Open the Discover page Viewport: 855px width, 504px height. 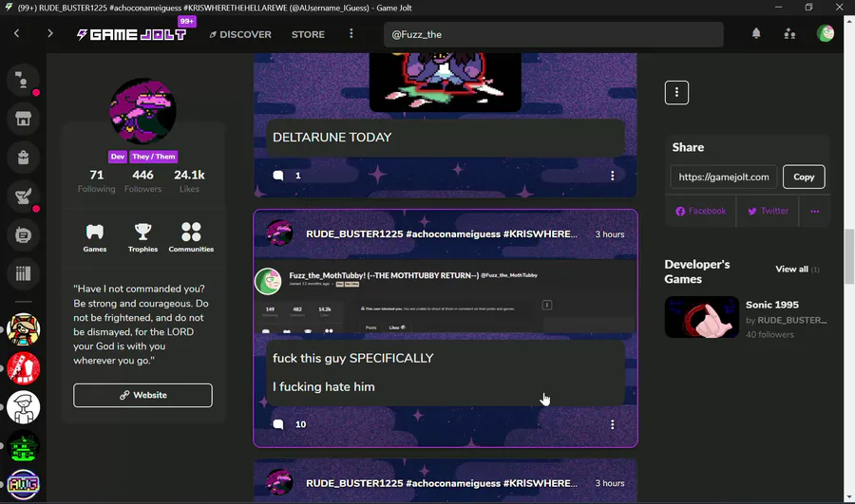(240, 34)
